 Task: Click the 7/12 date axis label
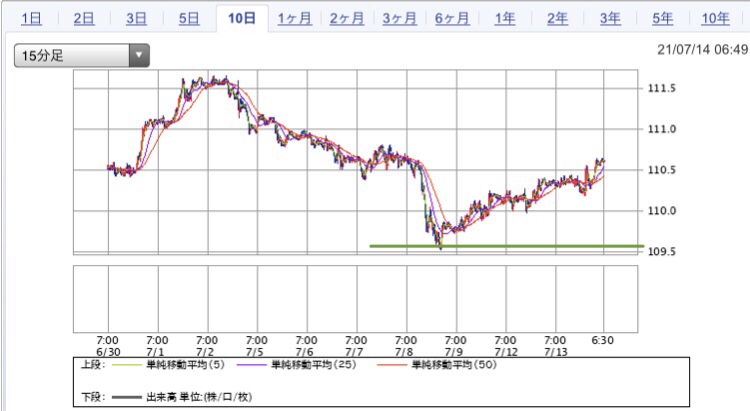coord(506,352)
